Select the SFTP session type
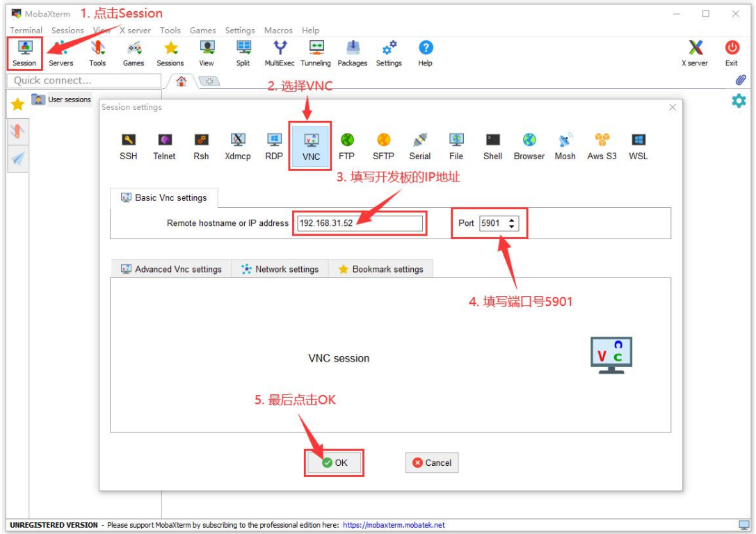Image resolution: width=756 pixels, height=534 pixels. coord(383,147)
